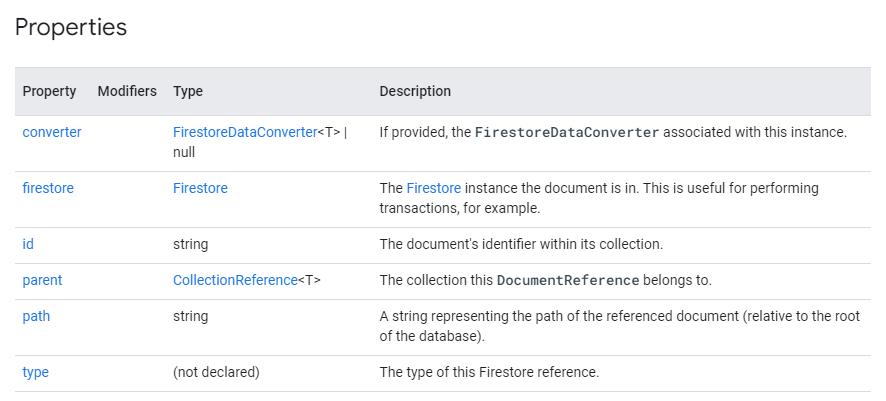Click the '(not declared)' type cell
Screen dimensions: 886x401
coord(216,372)
